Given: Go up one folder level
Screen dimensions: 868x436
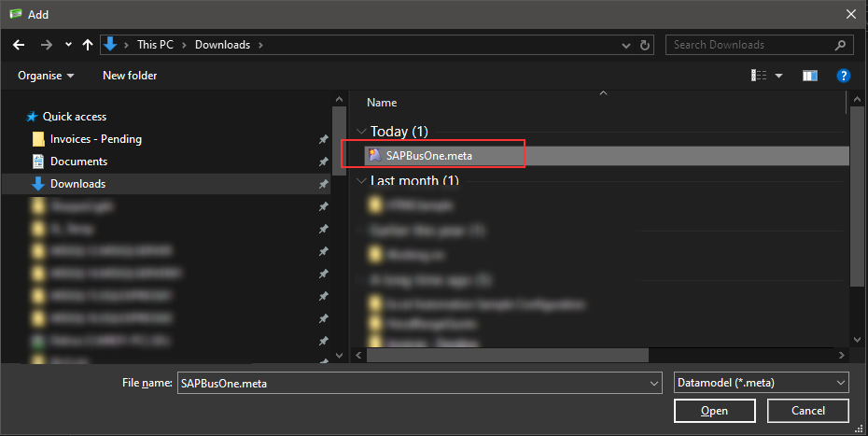Looking at the screenshot, I should click(88, 45).
